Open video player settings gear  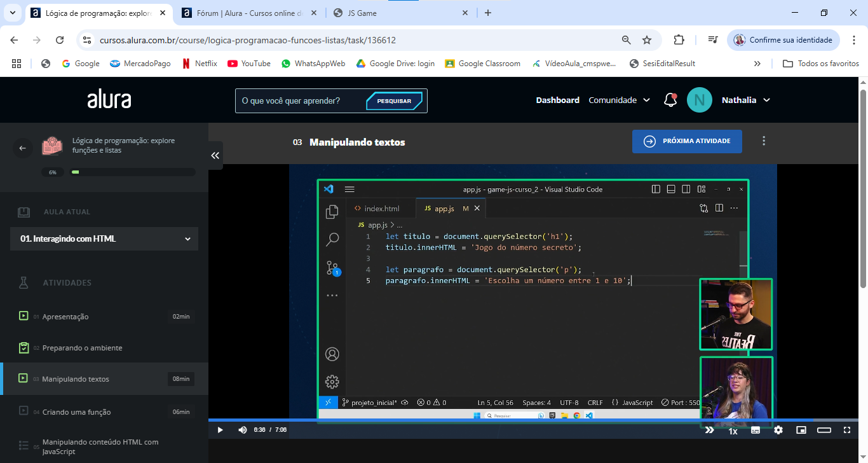(778, 430)
